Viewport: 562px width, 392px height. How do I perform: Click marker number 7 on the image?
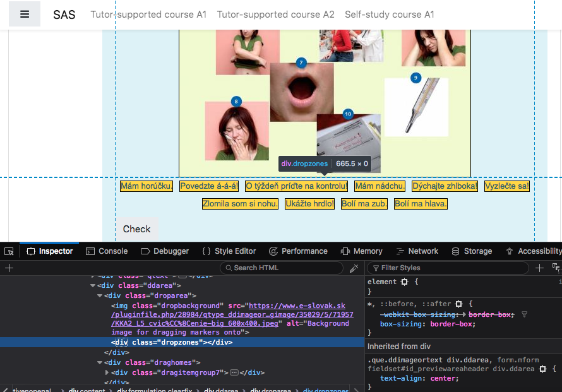click(301, 62)
